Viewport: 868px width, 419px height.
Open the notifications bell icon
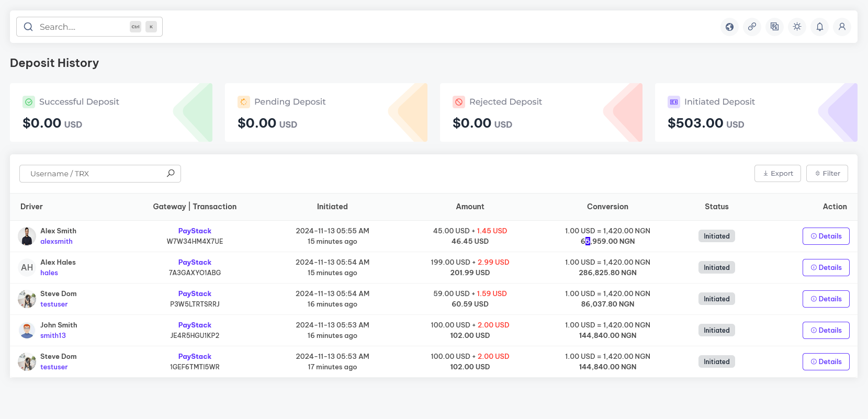pyautogui.click(x=819, y=27)
